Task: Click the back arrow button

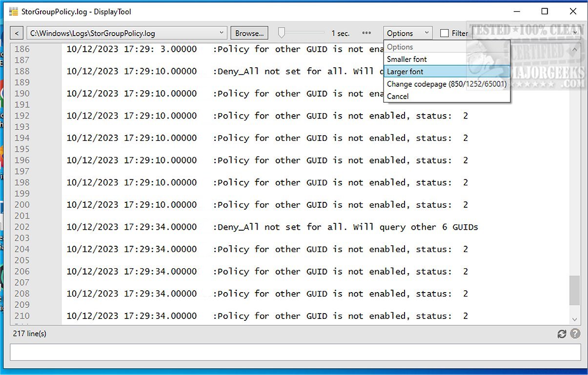Action: coord(17,33)
